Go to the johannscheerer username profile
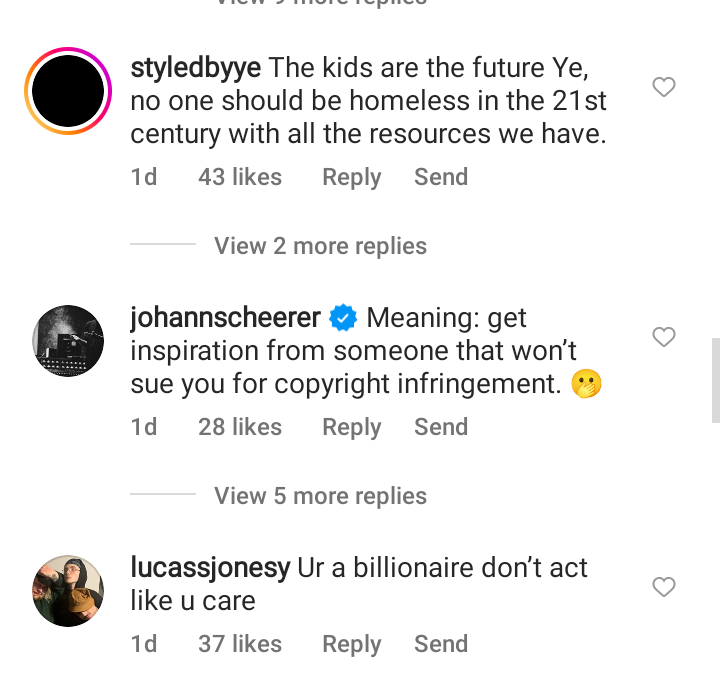 [225, 318]
